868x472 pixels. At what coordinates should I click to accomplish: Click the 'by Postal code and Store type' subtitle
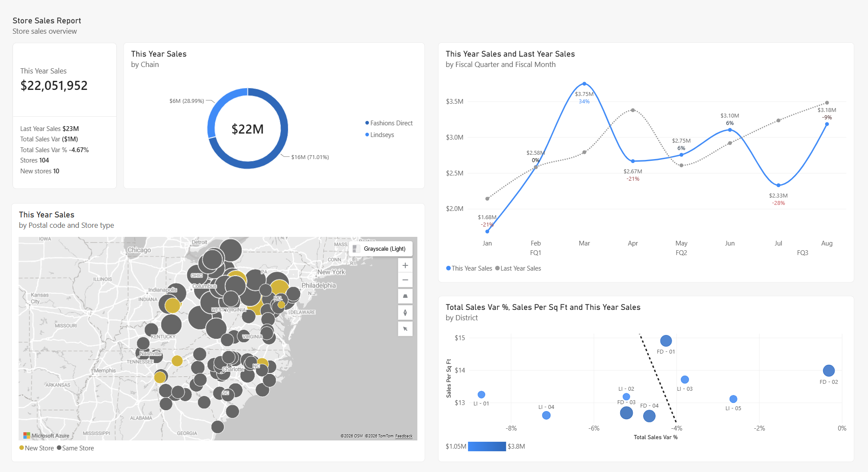tap(67, 225)
